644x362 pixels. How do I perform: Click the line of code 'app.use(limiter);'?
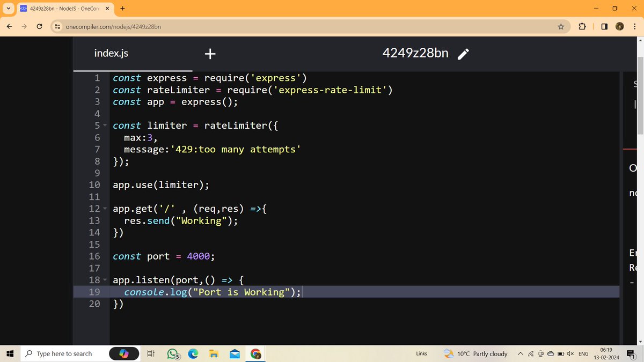tap(161, 185)
